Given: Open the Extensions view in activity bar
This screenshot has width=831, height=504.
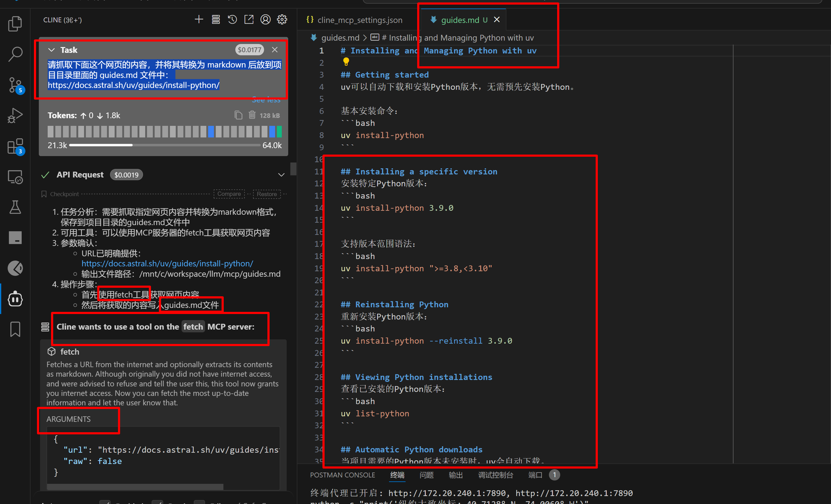Looking at the screenshot, I should tap(15, 146).
